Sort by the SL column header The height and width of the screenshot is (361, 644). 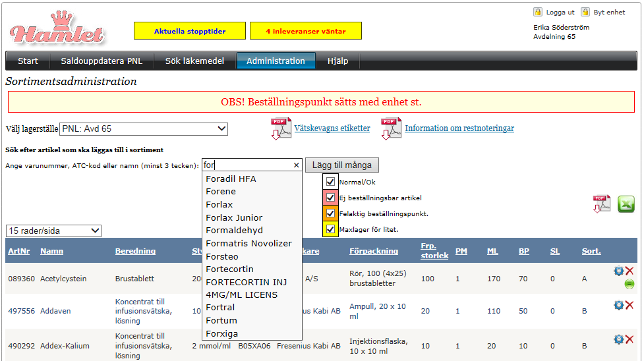pyautogui.click(x=555, y=251)
